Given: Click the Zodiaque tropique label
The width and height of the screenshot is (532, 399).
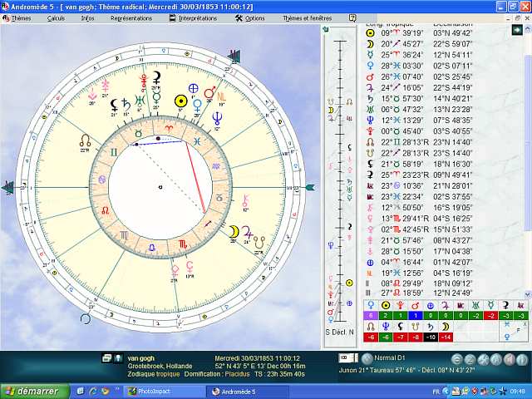Looking at the screenshot, I should pyautogui.click(x=153, y=374).
